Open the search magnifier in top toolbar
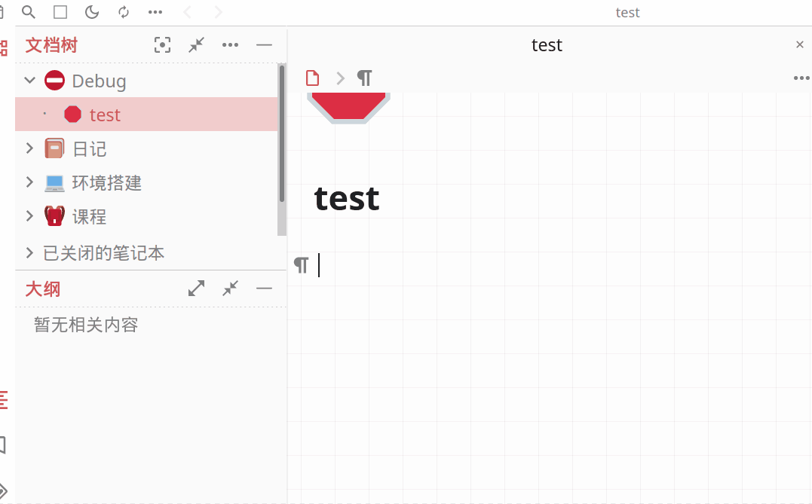 point(29,12)
